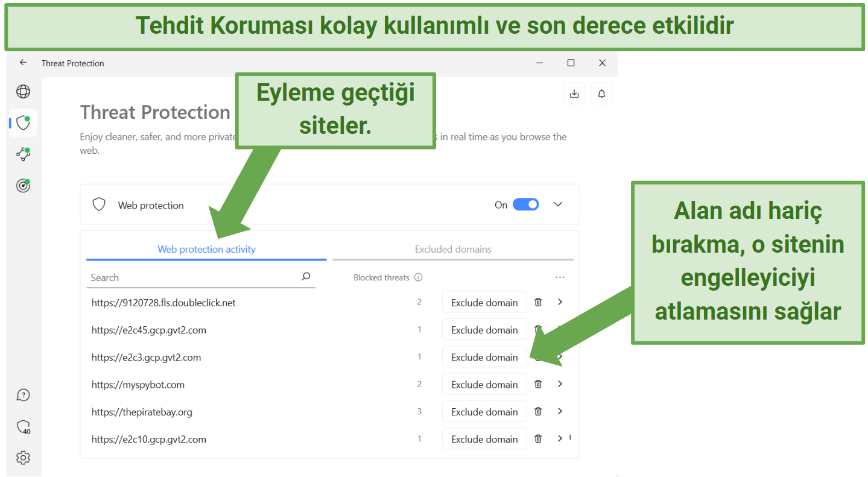Click inside the Search field
This screenshot has width=868, height=477.
(181, 277)
